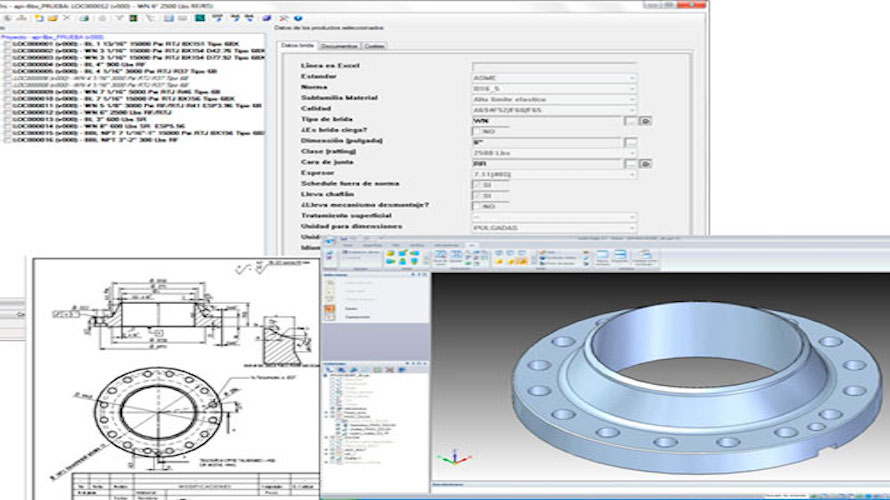890x500 pixels.
Task: Toggle the '¿Es brida ciega?' checkbox
Action: (476, 131)
